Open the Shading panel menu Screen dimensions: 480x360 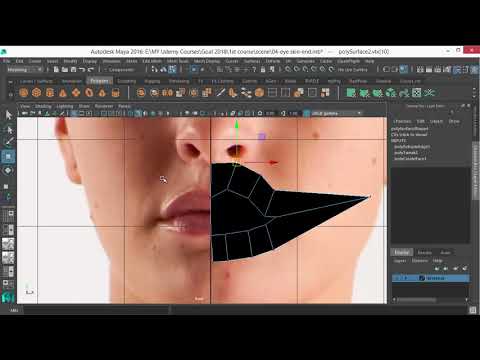tap(43, 106)
